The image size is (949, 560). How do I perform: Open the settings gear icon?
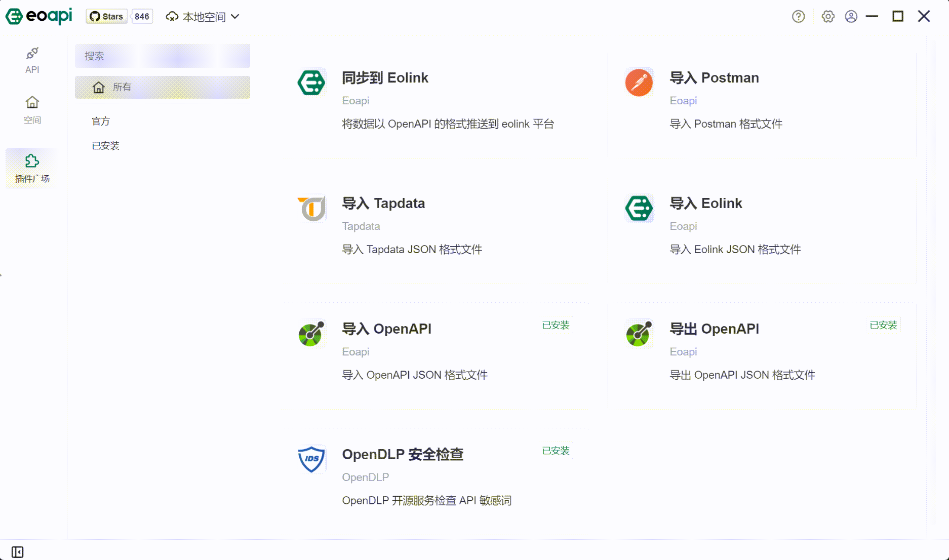[x=828, y=16]
